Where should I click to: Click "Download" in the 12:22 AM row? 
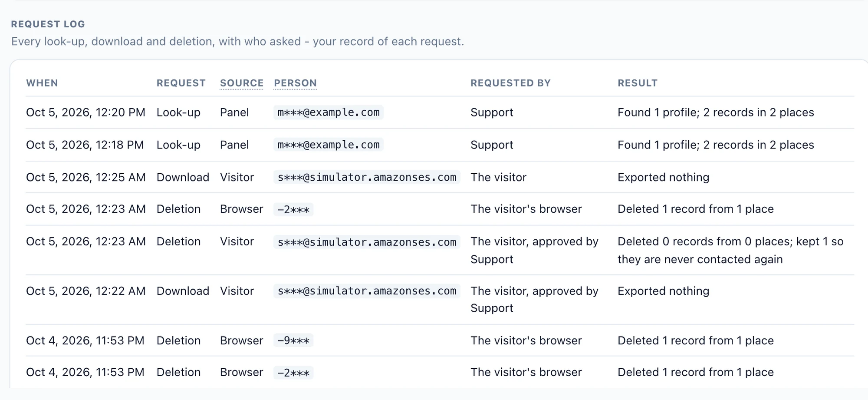[183, 291]
